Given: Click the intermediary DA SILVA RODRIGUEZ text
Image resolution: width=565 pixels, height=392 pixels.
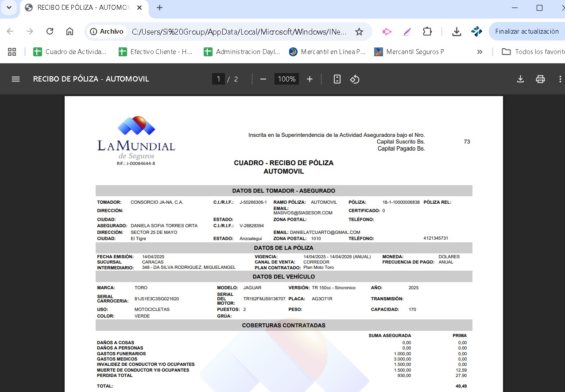Looking at the screenshot, I should [x=189, y=268].
